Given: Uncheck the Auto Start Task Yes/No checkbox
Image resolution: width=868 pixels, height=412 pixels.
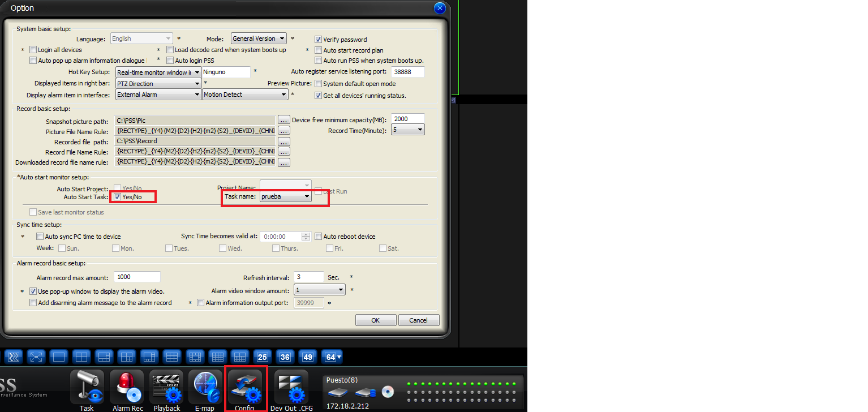Looking at the screenshot, I should tap(117, 197).
